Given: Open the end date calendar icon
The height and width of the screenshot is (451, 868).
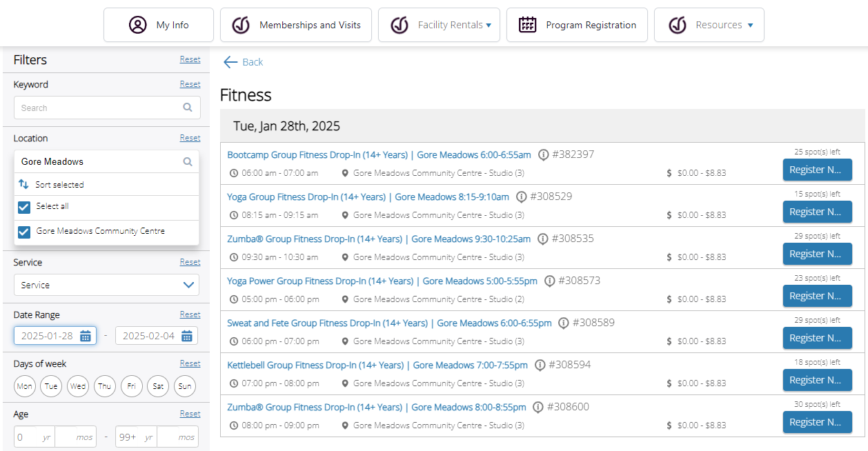Looking at the screenshot, I should pos(187,336).
